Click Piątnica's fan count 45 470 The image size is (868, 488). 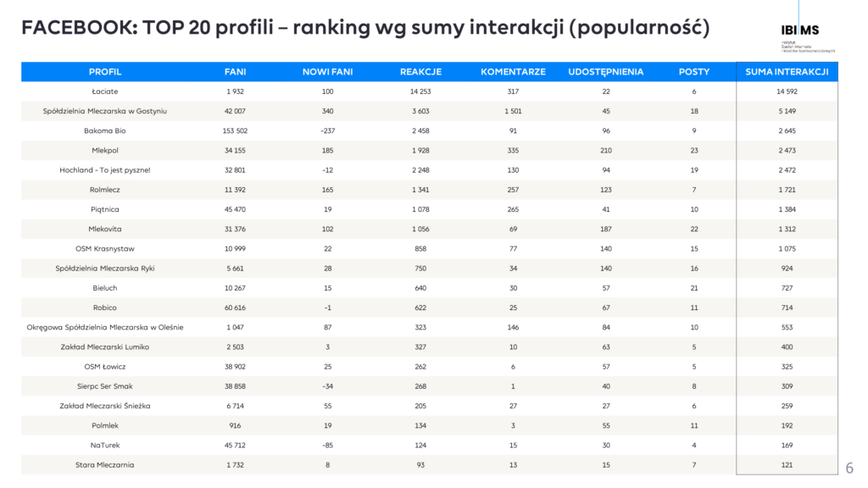[236, 209]
